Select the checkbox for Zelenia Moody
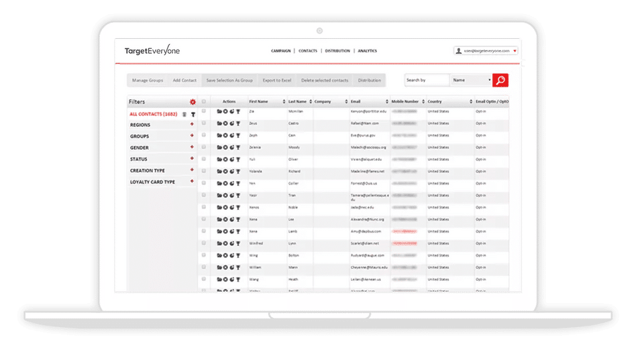 pos(204,147)
